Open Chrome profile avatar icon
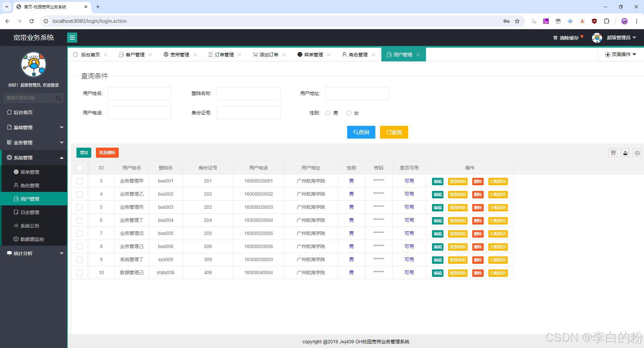The image size is (644, 348). click(625, 21)
